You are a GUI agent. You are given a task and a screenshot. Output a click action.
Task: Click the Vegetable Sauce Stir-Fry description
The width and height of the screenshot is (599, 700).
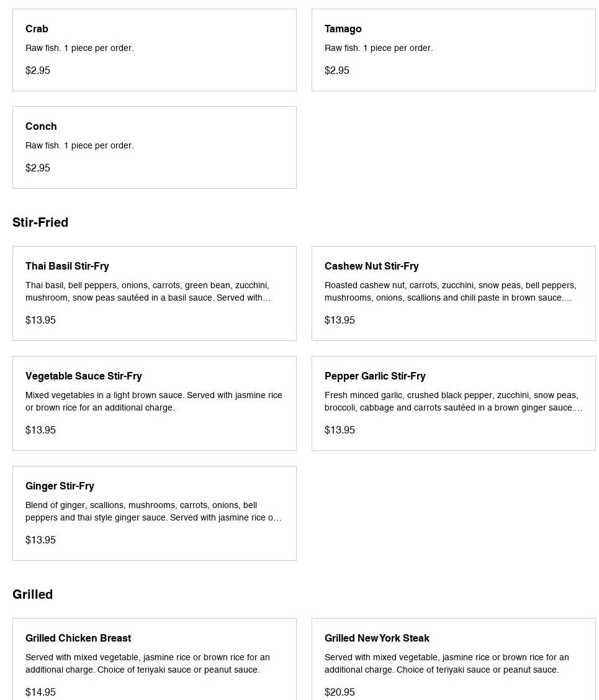click(153, 401)
